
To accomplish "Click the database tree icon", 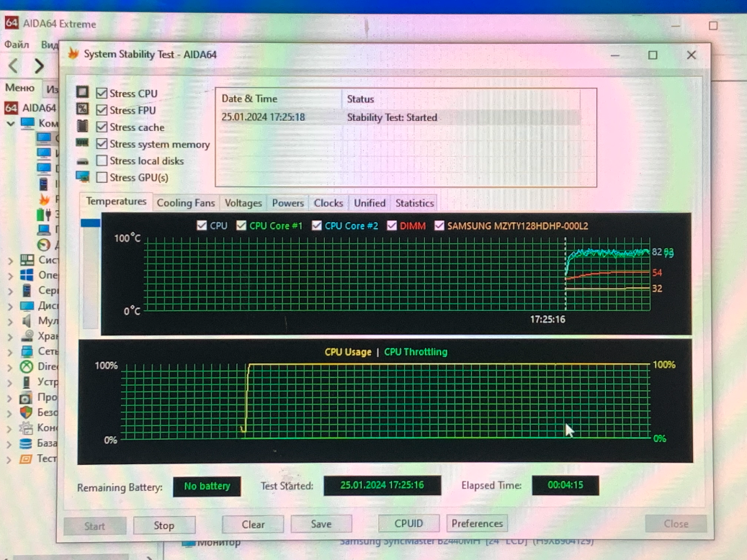I will click(26, 443).
